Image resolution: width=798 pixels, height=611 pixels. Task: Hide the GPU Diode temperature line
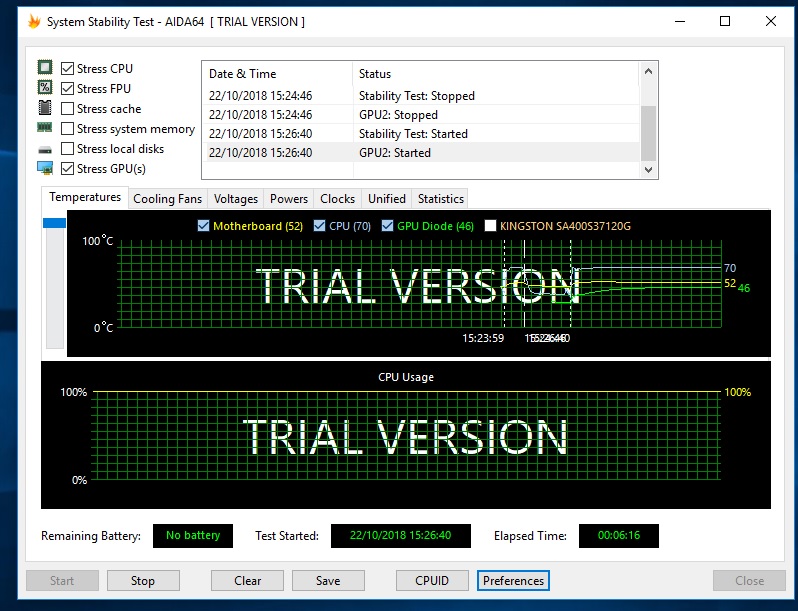(x=387, y=226)
